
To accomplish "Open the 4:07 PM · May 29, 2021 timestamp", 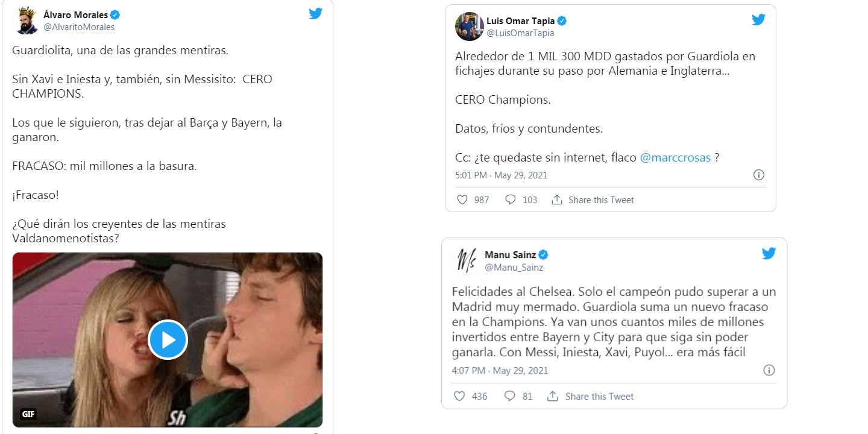I will (x=500, y=371).
